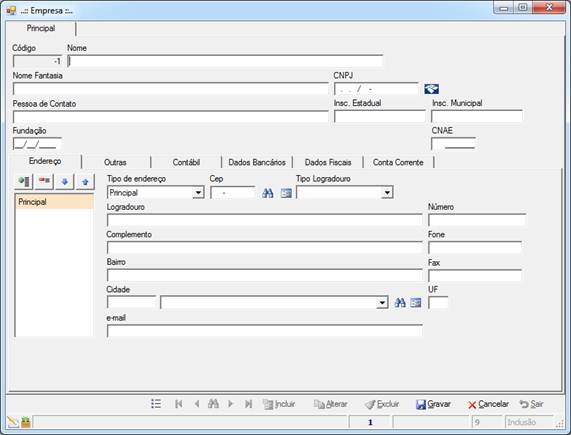Click the green icon in status bar
The image size is (571, 435).
pos(25,422)
